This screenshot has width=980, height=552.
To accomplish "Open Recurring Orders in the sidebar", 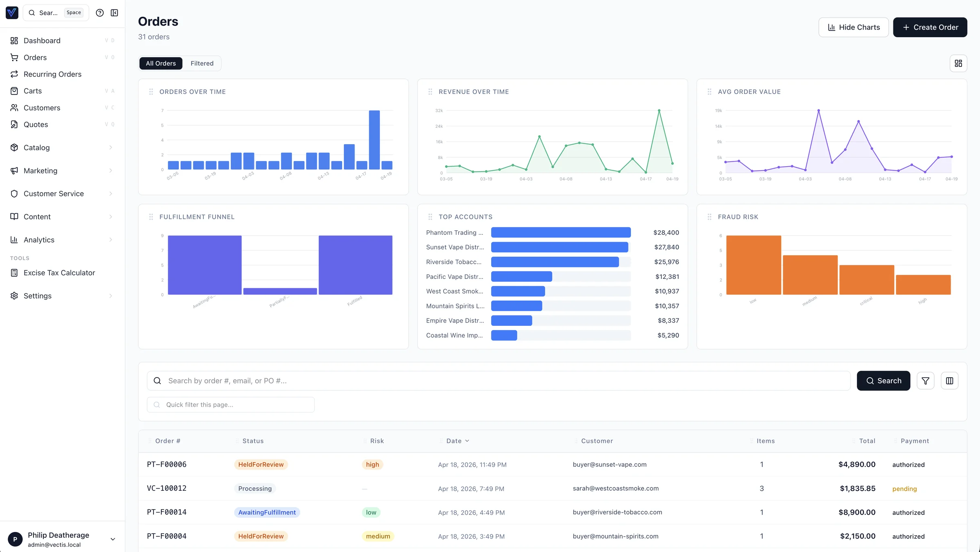I will 52,74.
